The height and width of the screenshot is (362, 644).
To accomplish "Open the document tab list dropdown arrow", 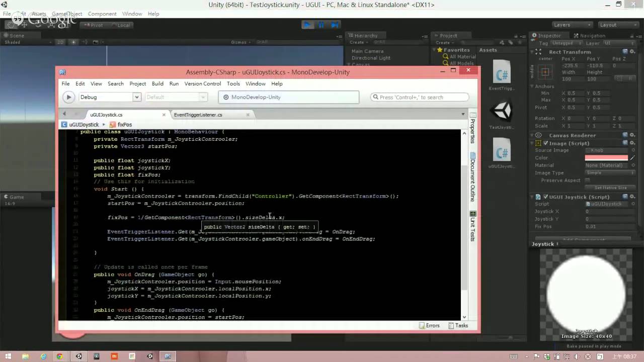I will (463, 114).
